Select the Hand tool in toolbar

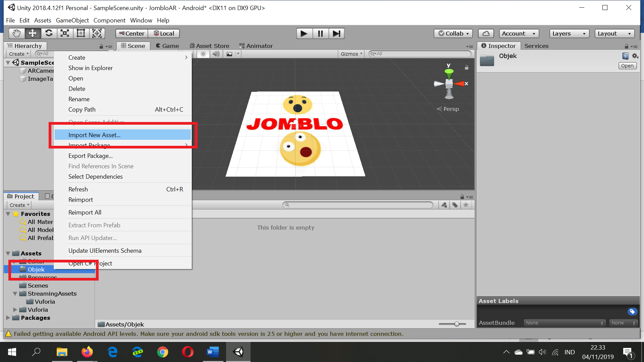coord(16,34)
